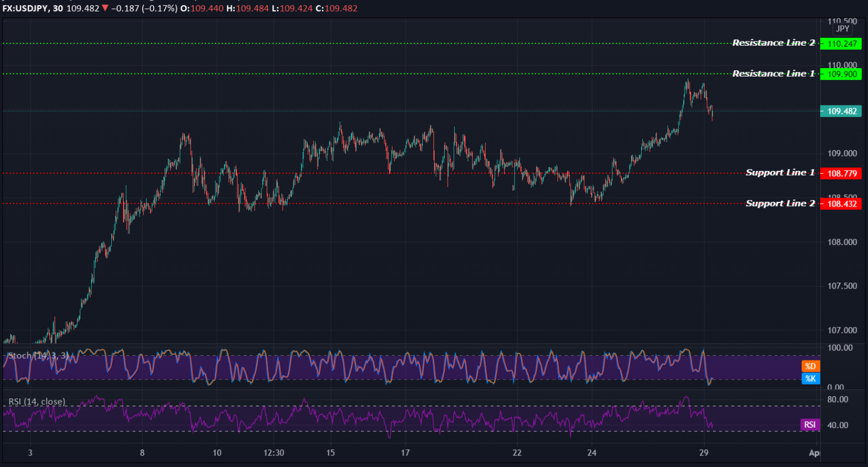Image resolution: width=868 pixels, height=467 pixels.
Task: Click the high value H:109.484
Action: [x=248, y=9]
